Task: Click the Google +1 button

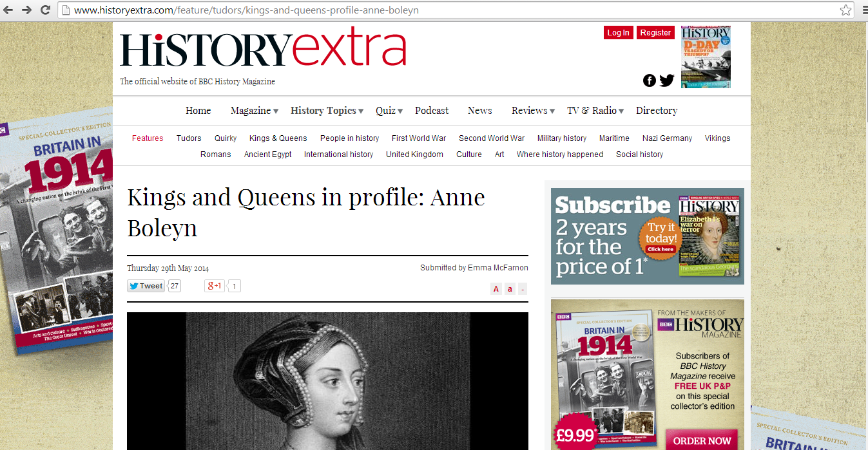Action: 215,286
